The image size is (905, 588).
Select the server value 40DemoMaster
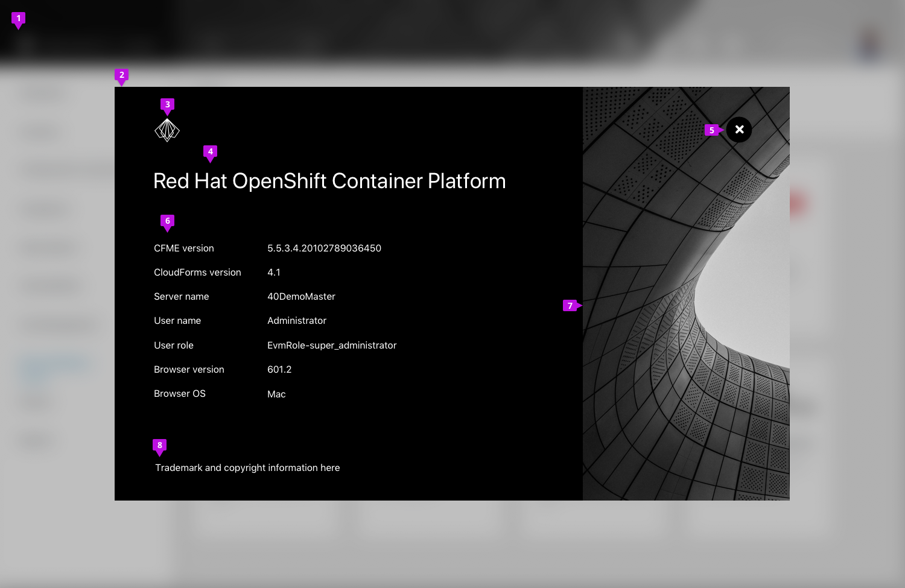click(x=301, y=297)
